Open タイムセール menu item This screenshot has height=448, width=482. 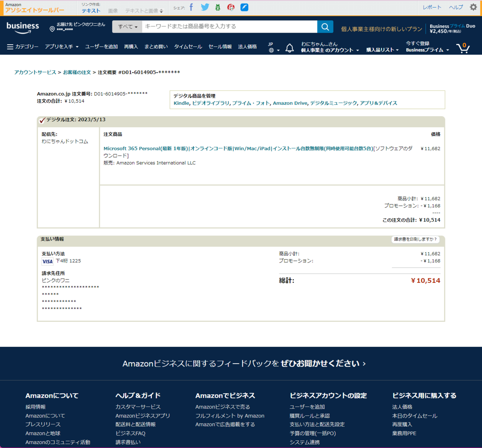(188, 47)
